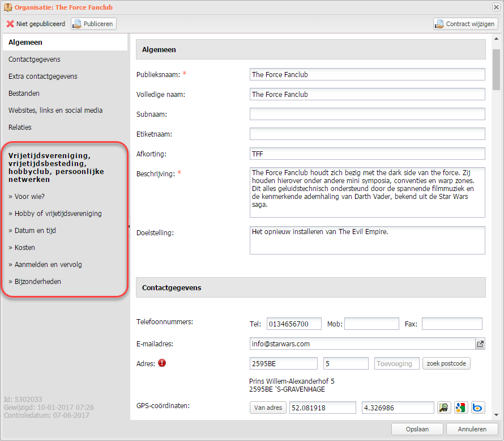Click the Controledatum: 07-06-2017 text

(x=46, y=415)
